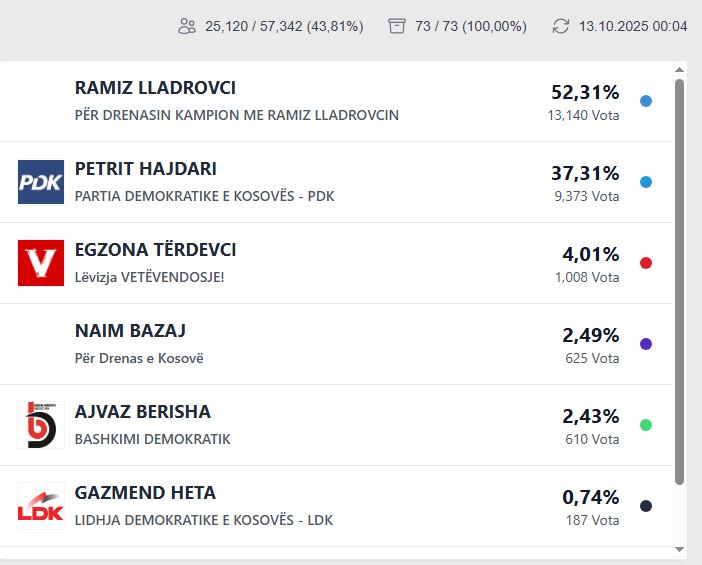Click the PDK party logo
The height and width of the screenshot is (565, 702).
click(41, 182)
